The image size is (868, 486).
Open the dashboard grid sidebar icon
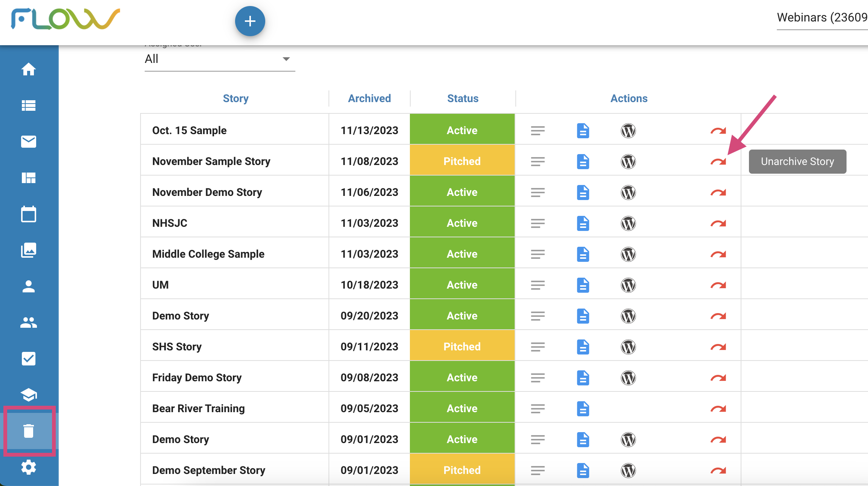29,178
